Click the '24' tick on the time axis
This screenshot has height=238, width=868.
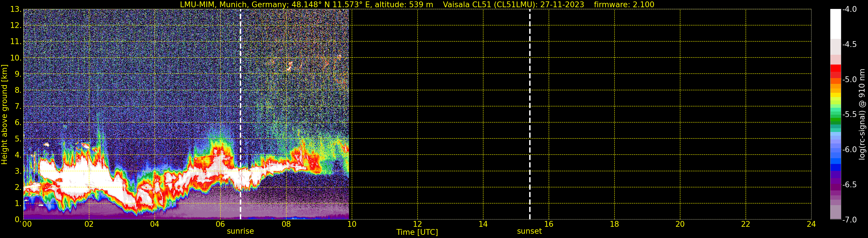point(811,224)
